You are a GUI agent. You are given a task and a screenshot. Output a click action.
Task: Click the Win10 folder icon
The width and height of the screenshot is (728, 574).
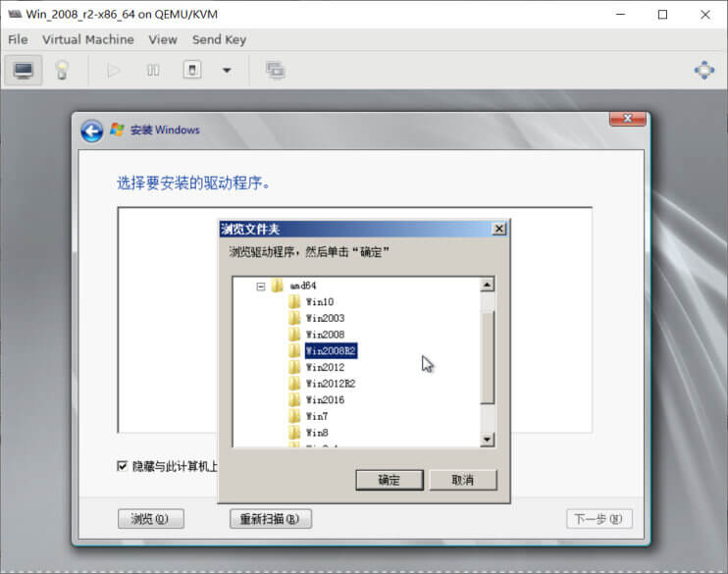click(294, 302)
